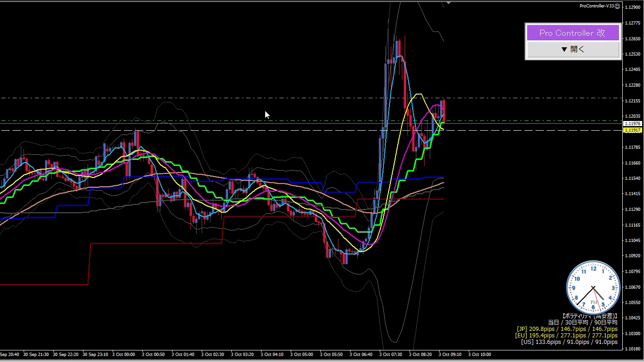This screenshot has height=362, width=644.
Task: Click the 3 Oct 06:40 time label
Action: (361, 355)
